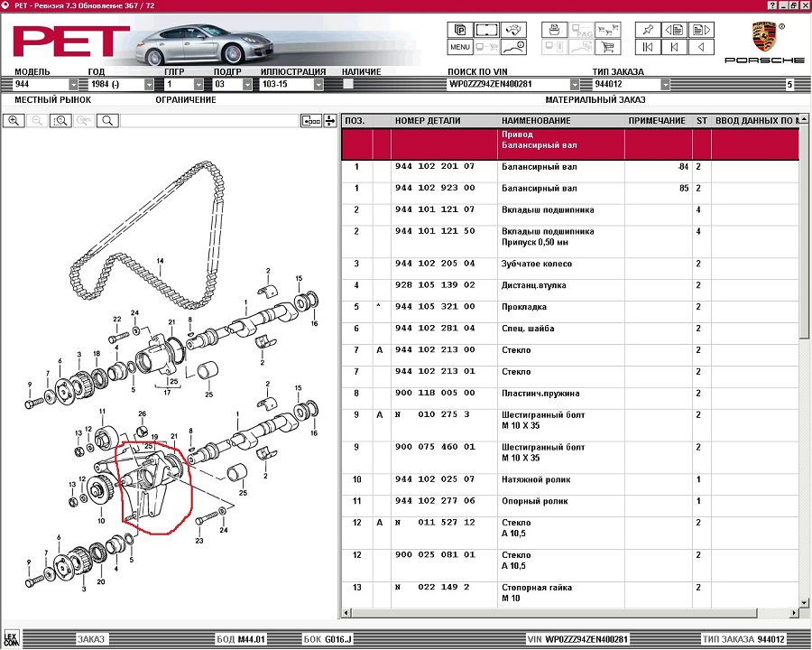This screenshot has height=650, width=812.
Task: Click the ЗАКАЗ button in status bar
Action: pyautogui.click(x=90, y=639)
